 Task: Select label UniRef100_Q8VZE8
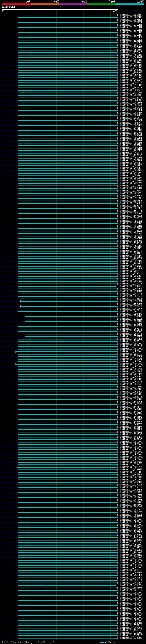point(131,115)
